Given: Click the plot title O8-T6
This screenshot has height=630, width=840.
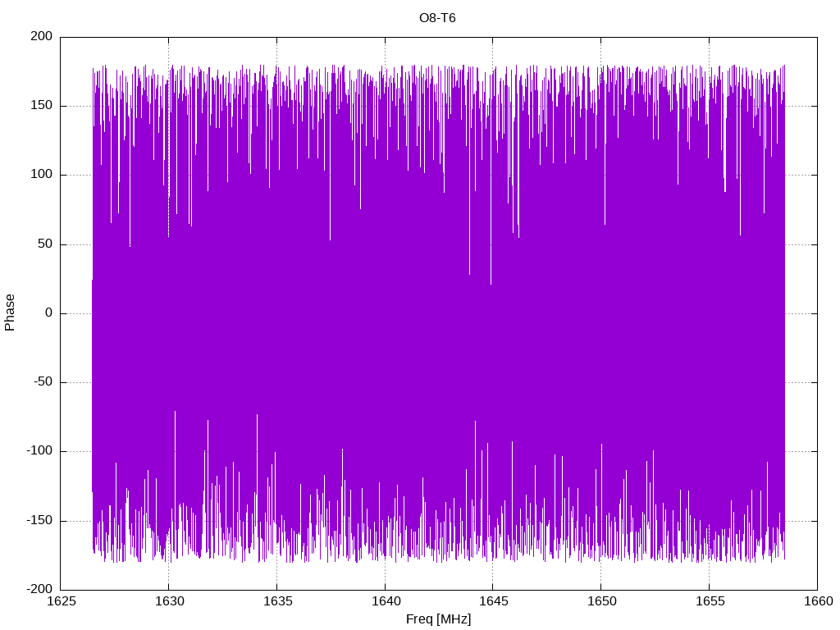Looking at the screenshot, I should [437, 18].
